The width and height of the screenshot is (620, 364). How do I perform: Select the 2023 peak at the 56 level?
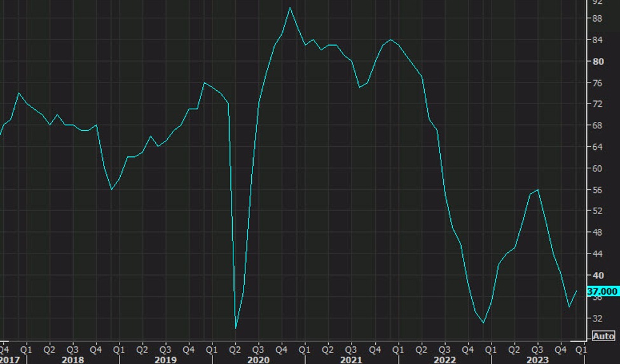538,190
